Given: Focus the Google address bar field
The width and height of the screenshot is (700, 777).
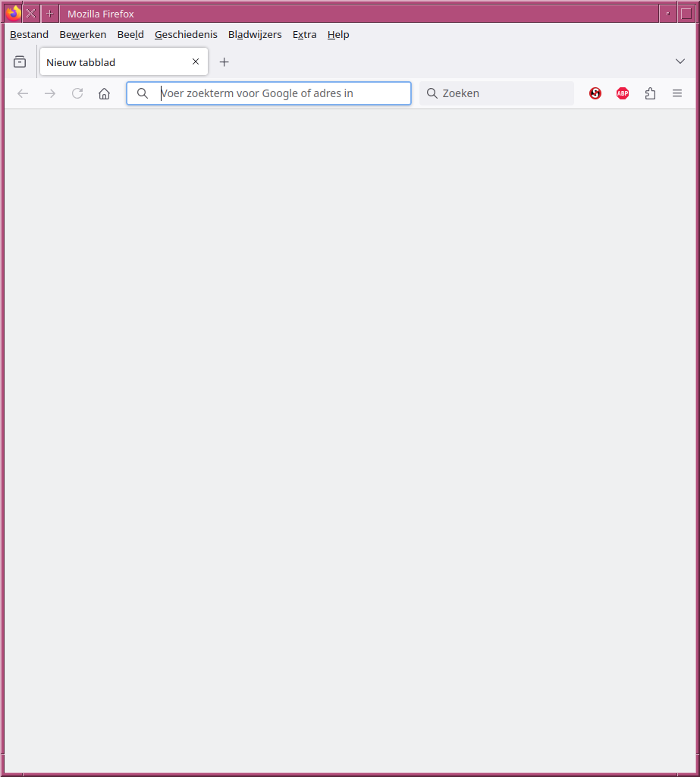Looking at the screenshot, I should [x=268, y=93].
